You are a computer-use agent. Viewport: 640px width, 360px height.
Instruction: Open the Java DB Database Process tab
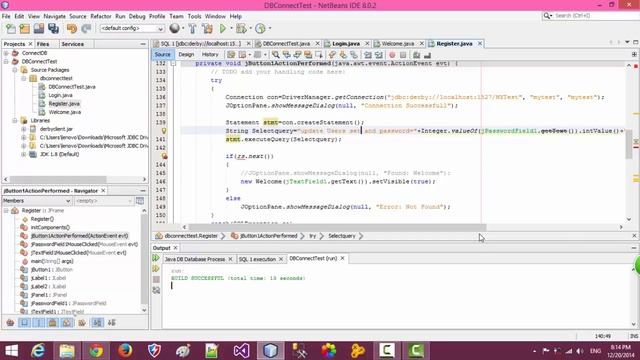[195, 259]
